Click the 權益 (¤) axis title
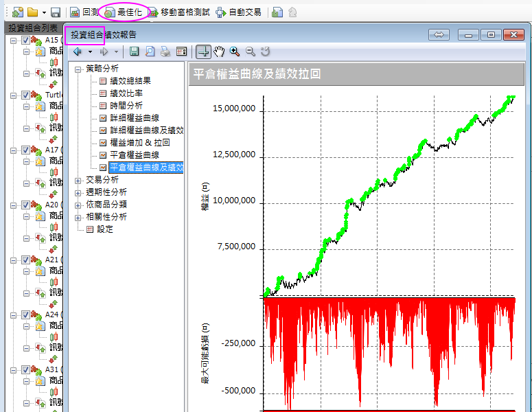This screenshot has height=412, width=532. 205,196
